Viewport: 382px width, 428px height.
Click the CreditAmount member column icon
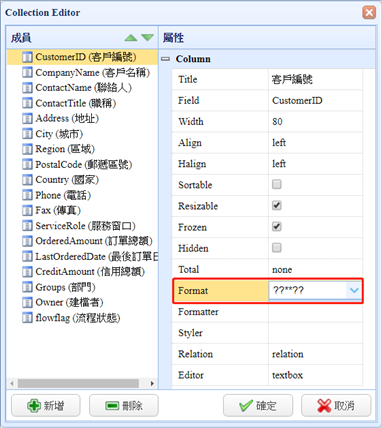pos(27,272)
